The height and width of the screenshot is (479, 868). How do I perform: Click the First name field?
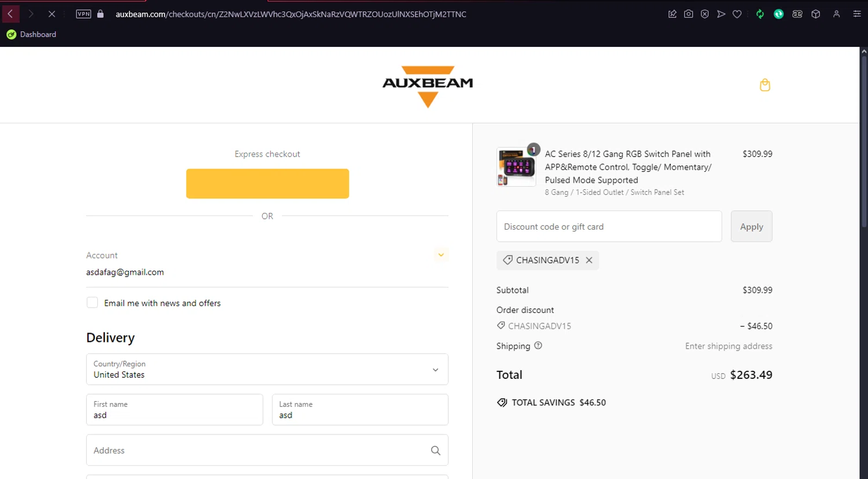(175, 410)
